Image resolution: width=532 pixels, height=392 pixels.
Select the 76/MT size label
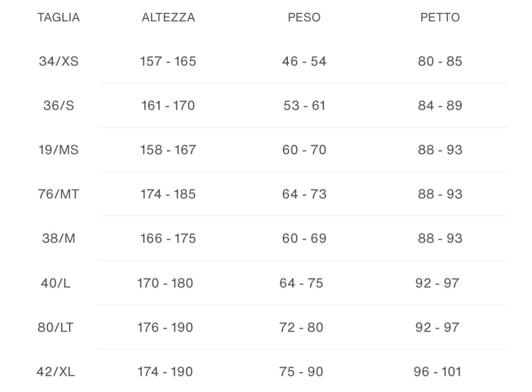coord(58,194)
